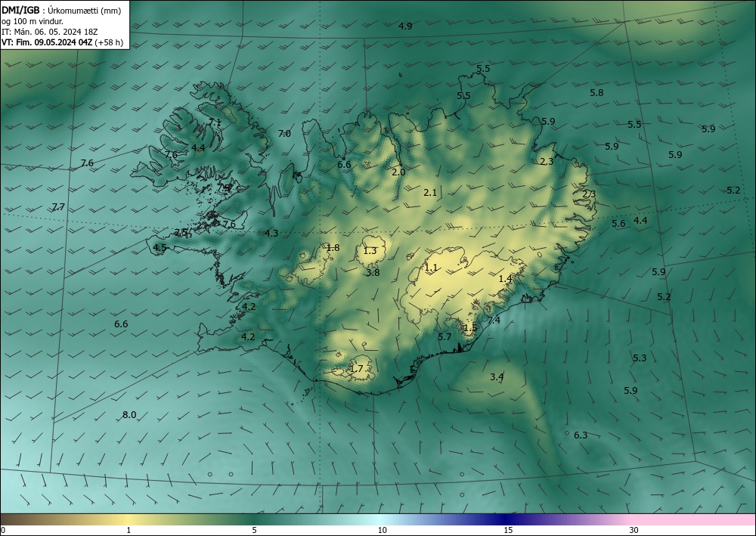This screenshot has height=536, width=756.
Task: Click the 2.0 value on the map
Action: pos(398,172)
